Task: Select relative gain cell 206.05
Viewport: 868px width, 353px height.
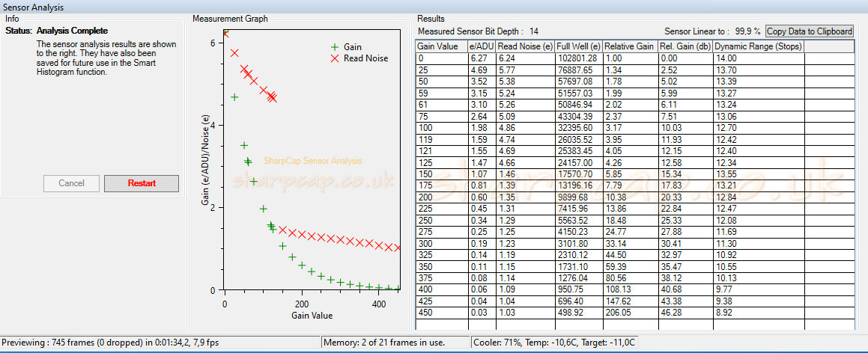Action: coord(629,313)
